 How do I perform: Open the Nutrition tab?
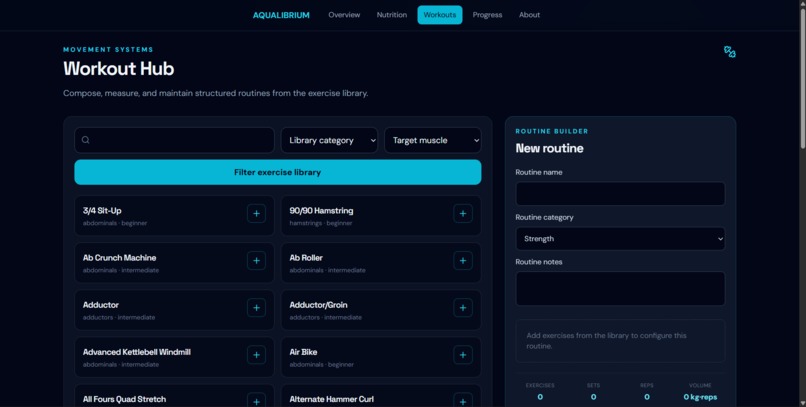pos(392,15)
